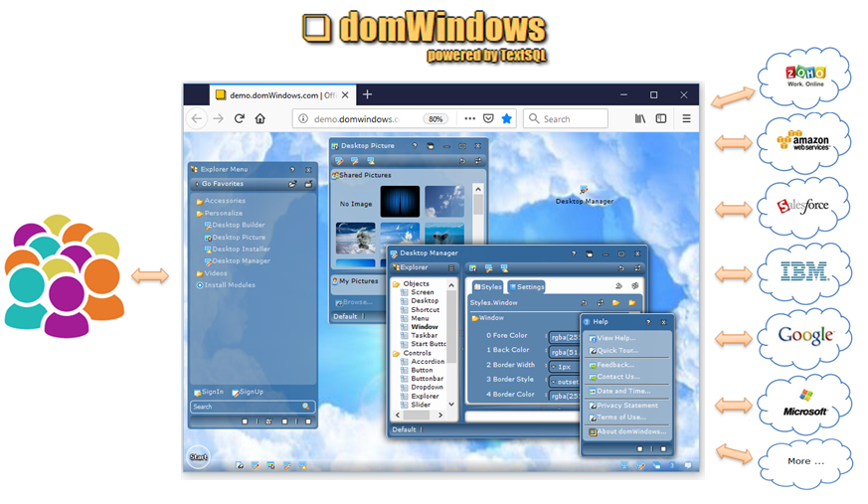Viewport: 868px width, 504px height.
Task: Choose the sky clouds thumbnail beside curtain
Action: tap(444, 202)
